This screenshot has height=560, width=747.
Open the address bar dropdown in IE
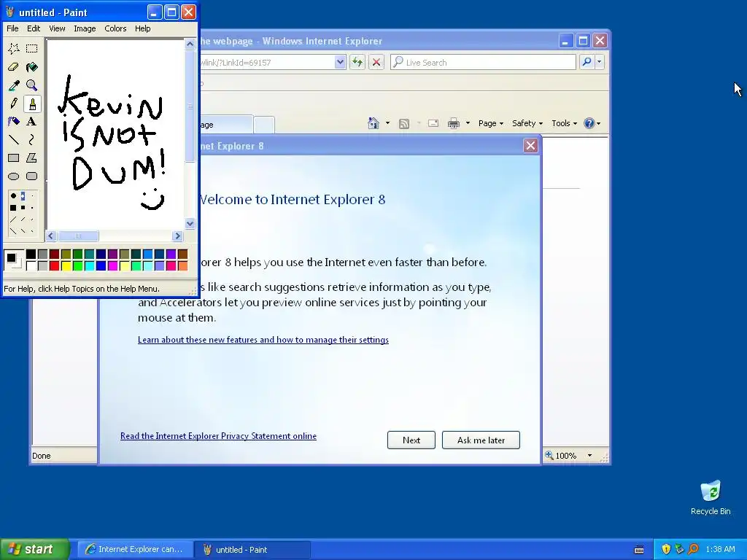(340, 62)
